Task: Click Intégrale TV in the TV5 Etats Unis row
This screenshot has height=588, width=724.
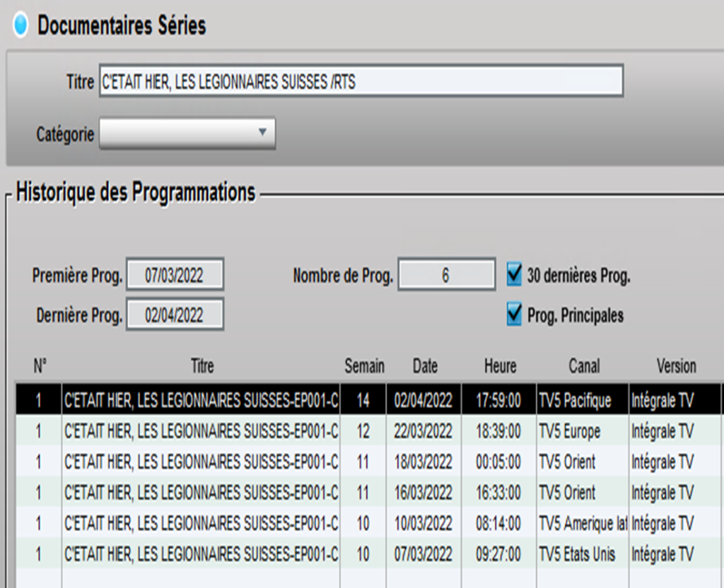Action: (x=675, y=554)
